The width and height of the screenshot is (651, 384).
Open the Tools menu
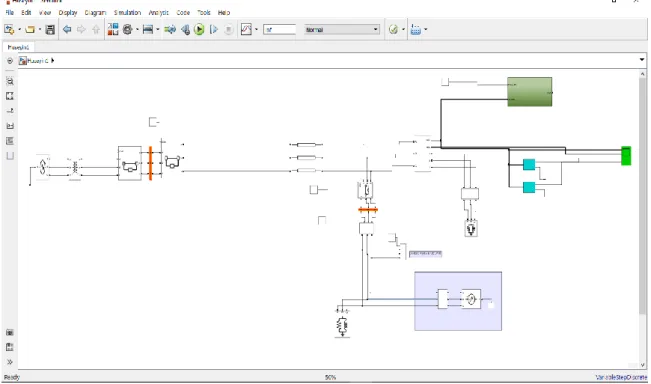(x=204, y=12)
